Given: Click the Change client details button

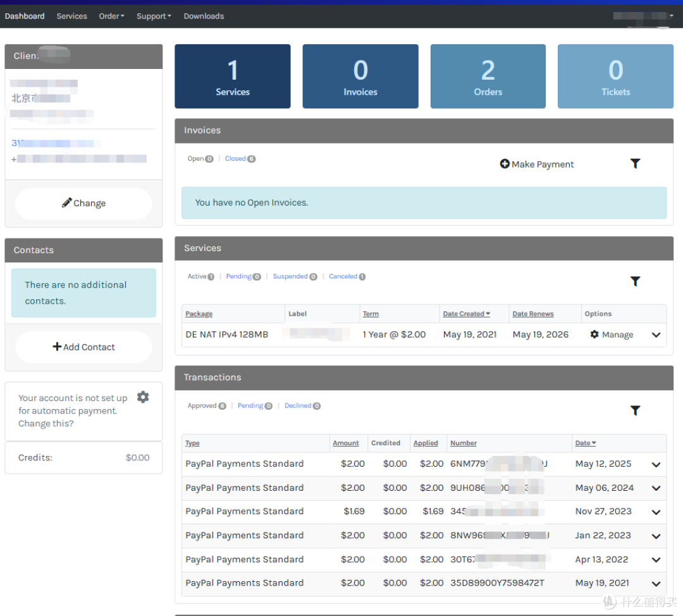Looking at the screenshot, I should point(83,203).
